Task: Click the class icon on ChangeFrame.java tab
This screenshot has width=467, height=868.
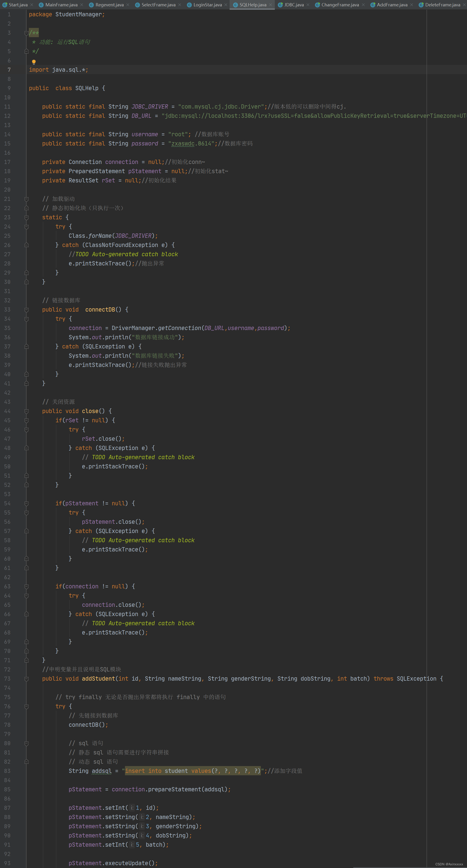Action: tap(317, 5)
